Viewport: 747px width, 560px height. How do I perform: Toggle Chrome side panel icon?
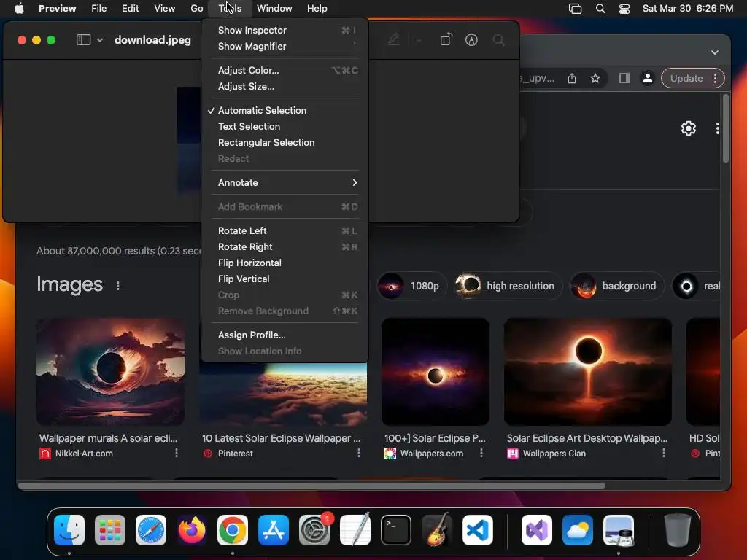pyautogui.click(x=624, y=79)
